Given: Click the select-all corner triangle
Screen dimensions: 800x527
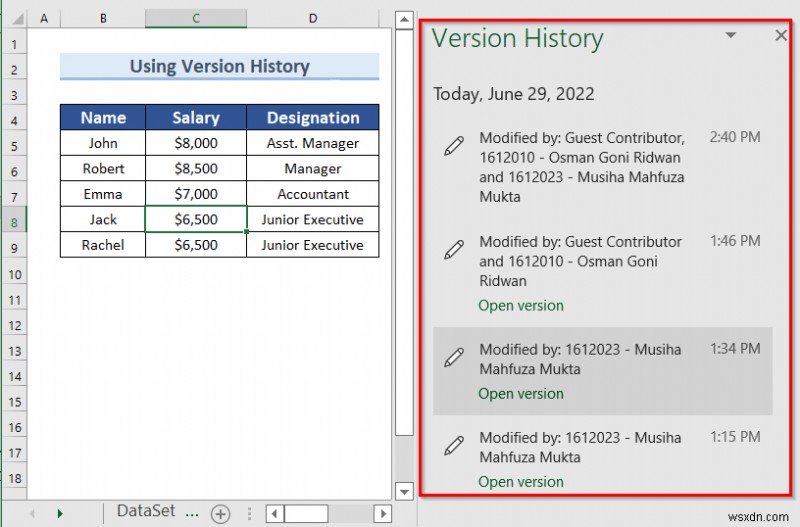Looking at the screenshot, I should [17, 20].
